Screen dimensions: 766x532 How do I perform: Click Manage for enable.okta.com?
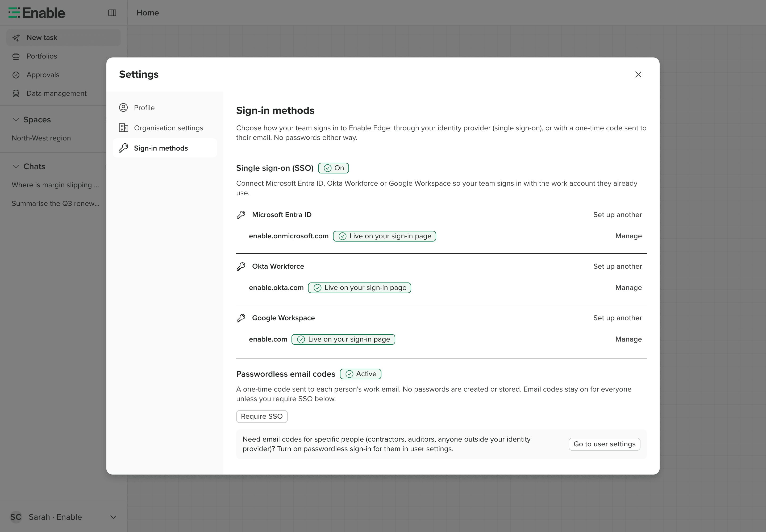[x=628, y=288]
